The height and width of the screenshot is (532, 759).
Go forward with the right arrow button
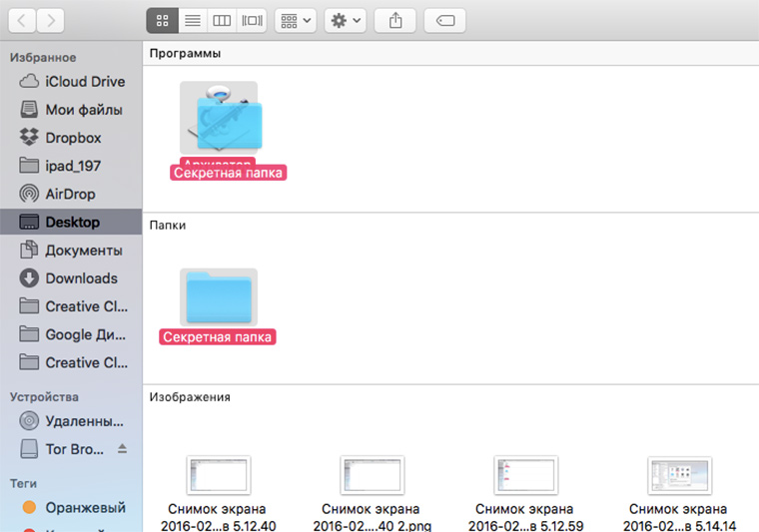click(50, 21)
